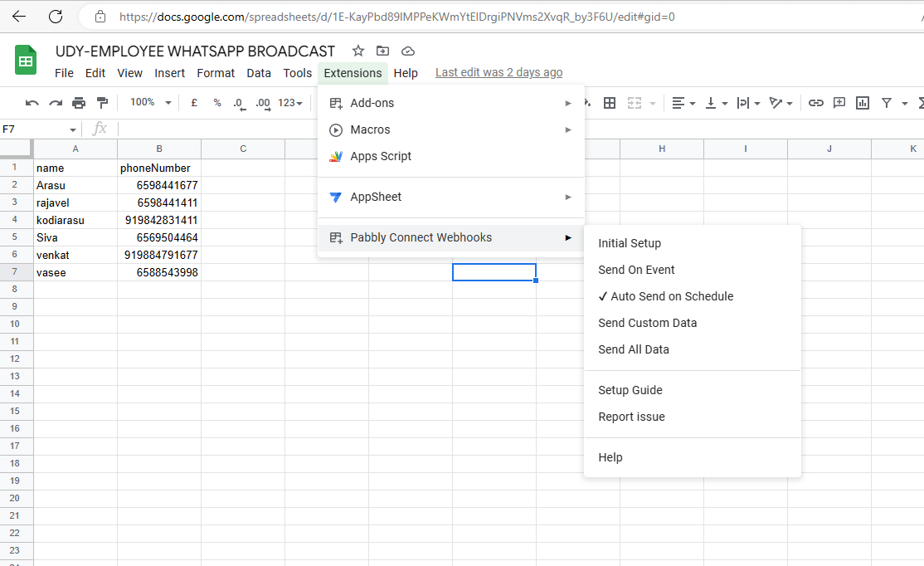Open the Google Sheets home icon

[26, 60]
